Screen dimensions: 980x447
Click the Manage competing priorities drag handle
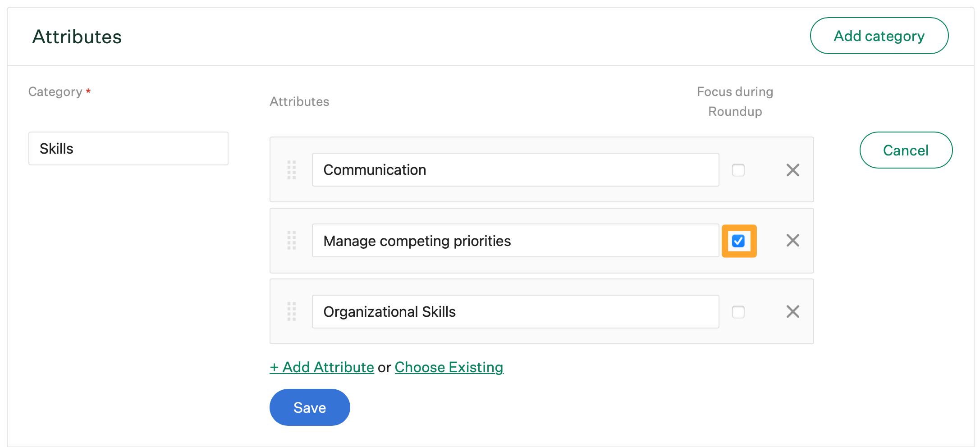pos(292,241)
